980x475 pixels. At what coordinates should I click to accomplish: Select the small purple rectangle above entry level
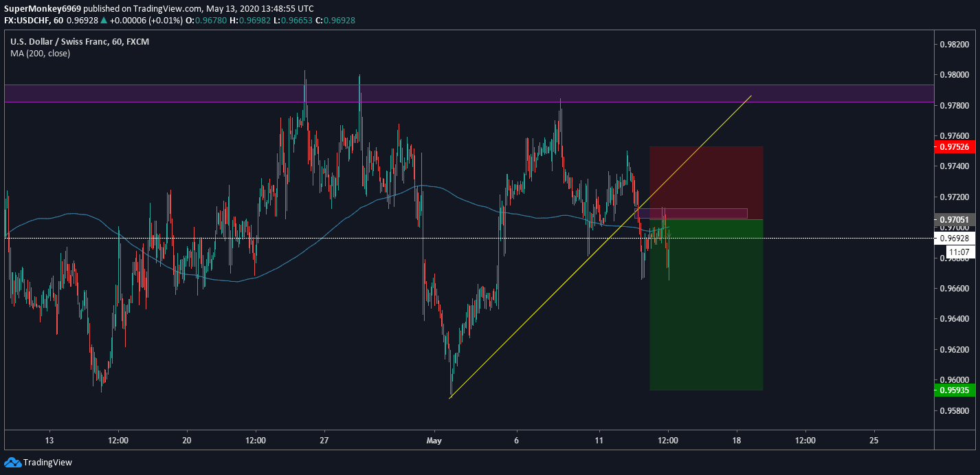(691, 214)
